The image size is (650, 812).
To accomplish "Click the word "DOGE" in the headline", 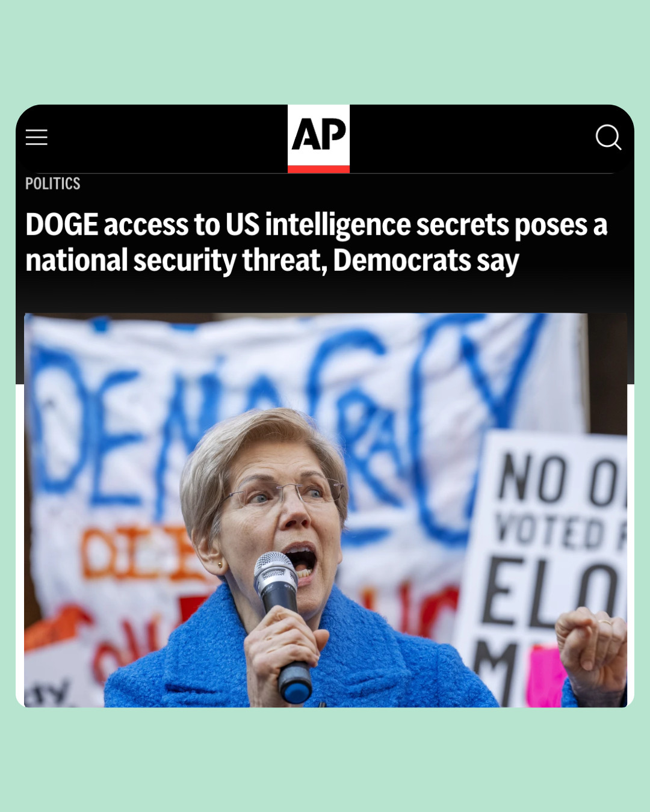I will click(62, 225).
